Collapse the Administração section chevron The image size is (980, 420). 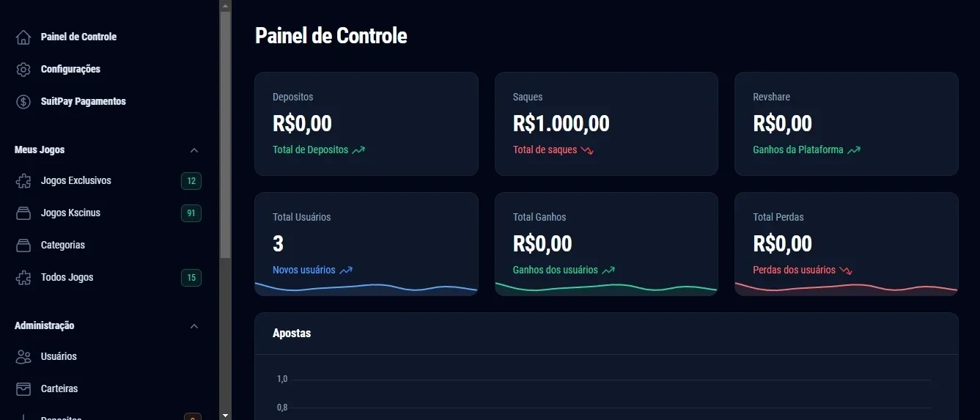point(194,326)
